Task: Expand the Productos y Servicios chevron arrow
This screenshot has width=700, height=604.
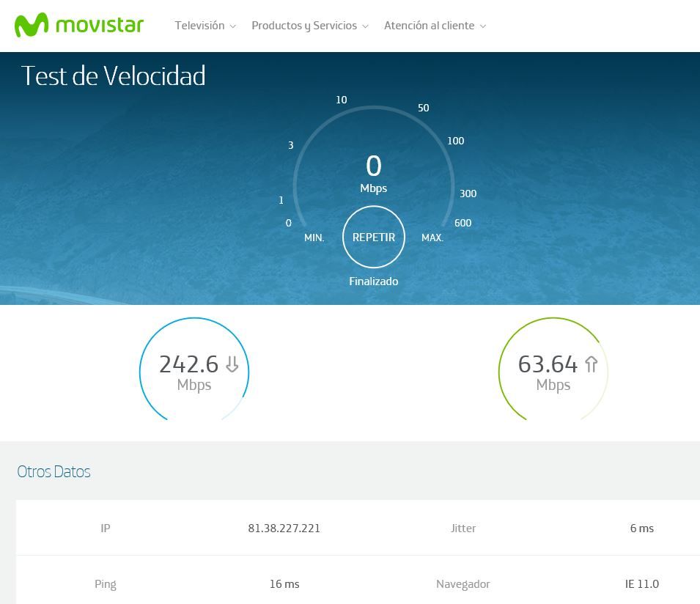Action: 366,26
